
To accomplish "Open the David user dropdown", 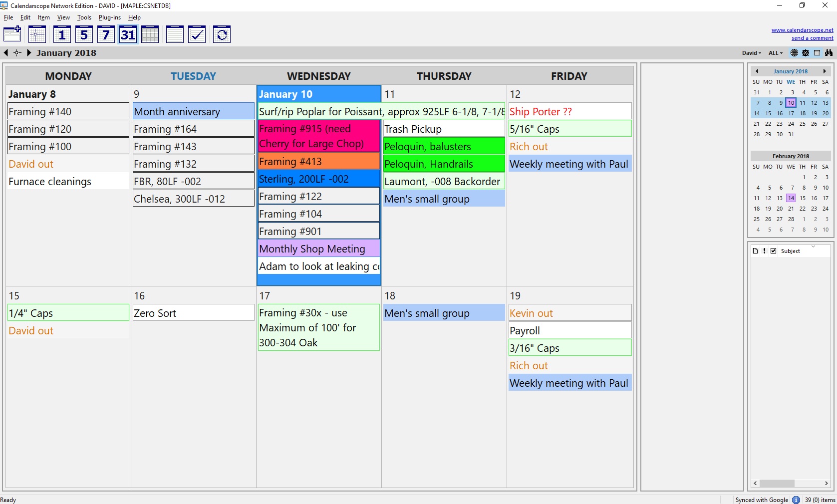I will [751, 53].
